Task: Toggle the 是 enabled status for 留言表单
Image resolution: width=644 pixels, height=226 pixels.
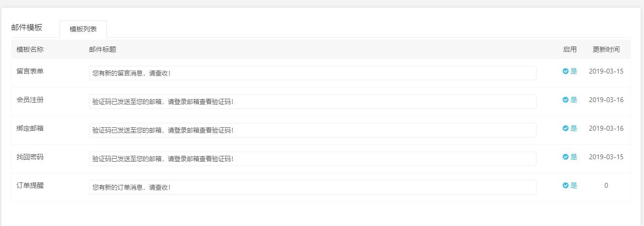Action: [x=570, y=71]
